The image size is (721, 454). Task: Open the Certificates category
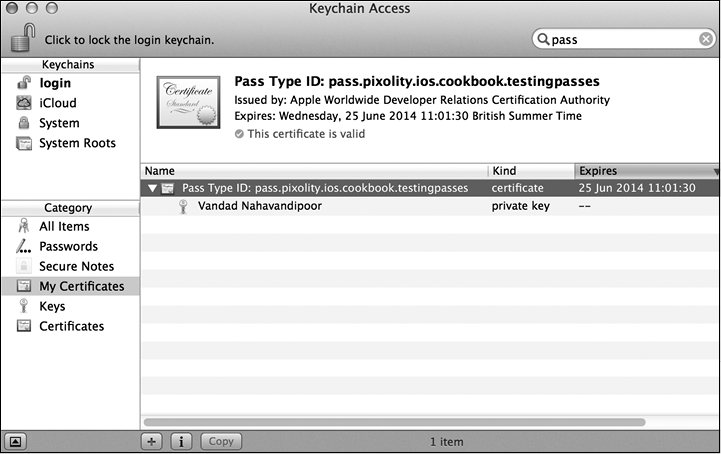71,327
